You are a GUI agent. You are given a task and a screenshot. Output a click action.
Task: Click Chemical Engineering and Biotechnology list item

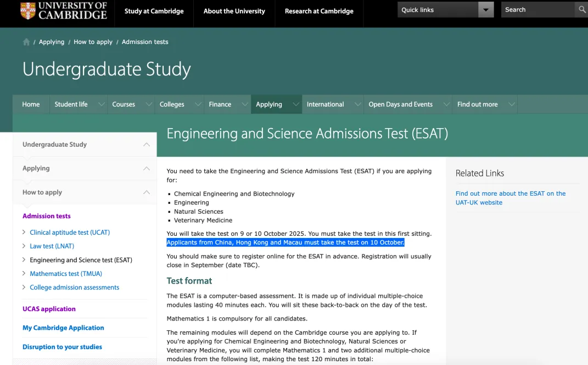pyautogui.click(x=234, y=193)
